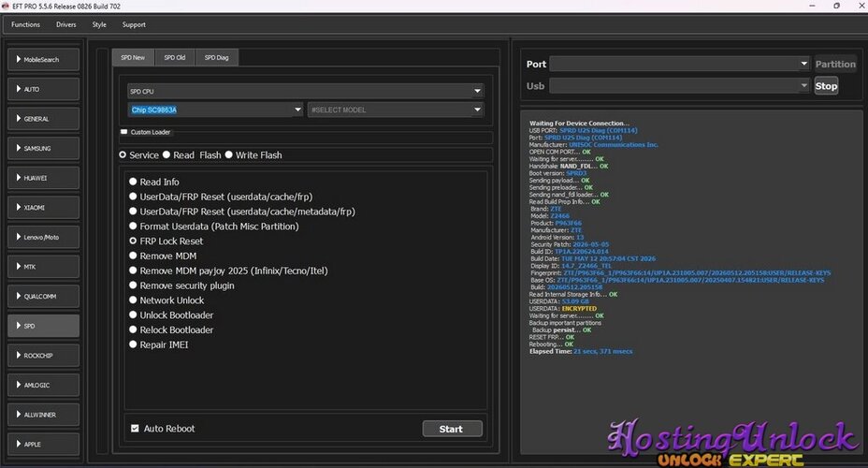The width and height of the screenshot is (868, 468).
Task: Select the Relock Bootloader option
Action: [133, 329]
